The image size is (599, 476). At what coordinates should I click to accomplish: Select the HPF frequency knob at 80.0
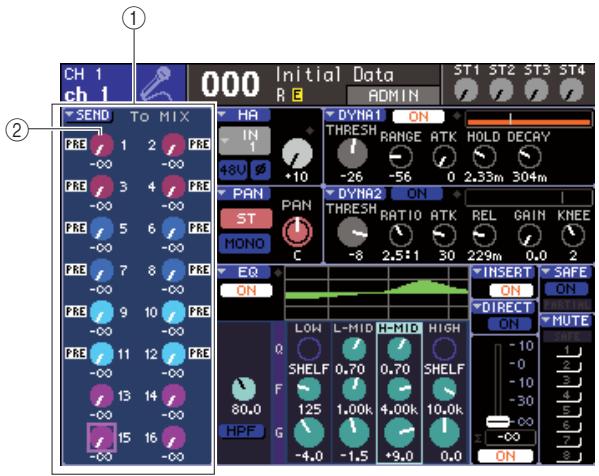(x=244, y=389)
